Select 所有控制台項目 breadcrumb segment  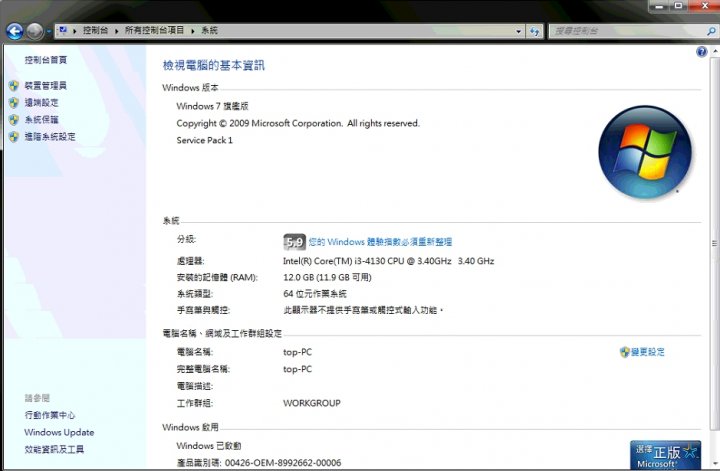tap(154, 30)
